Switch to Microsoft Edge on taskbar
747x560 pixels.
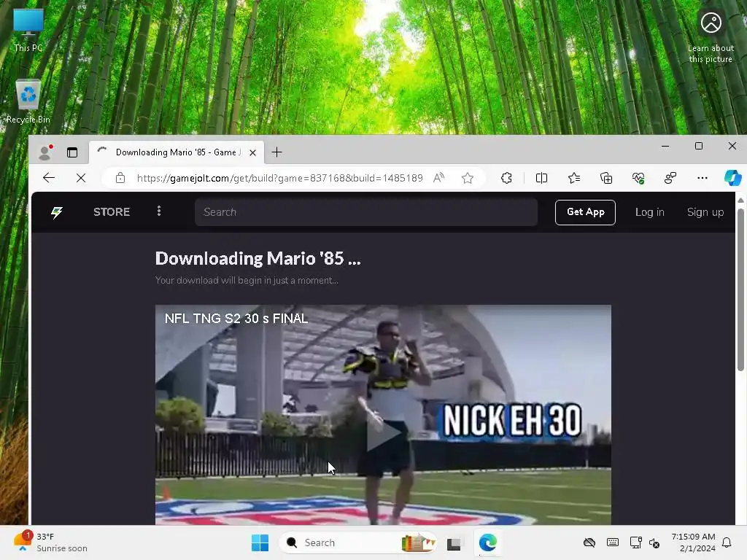pyautogui.click(x=488, y=542)
